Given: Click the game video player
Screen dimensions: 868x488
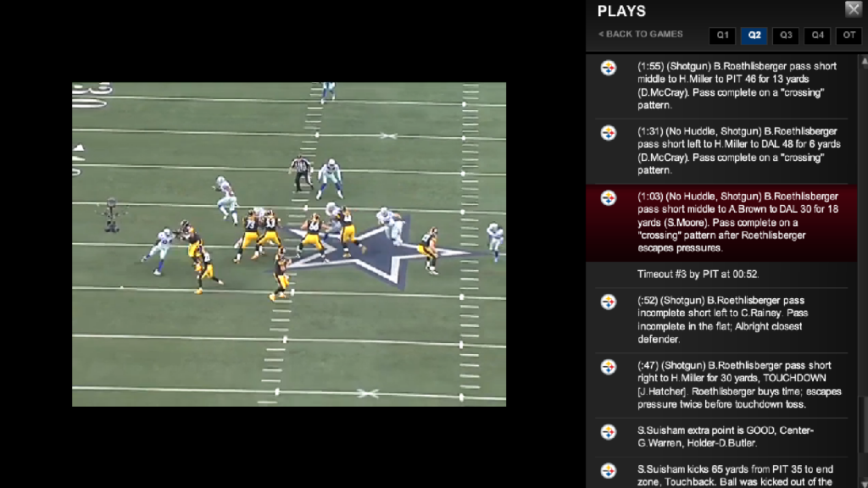Looking at the screenshot, I should coord(289,245).
